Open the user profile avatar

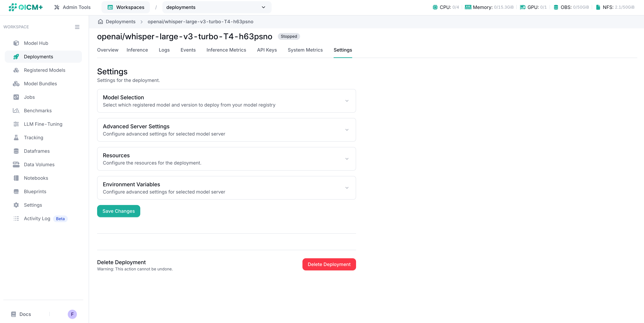tap(72, 314)
